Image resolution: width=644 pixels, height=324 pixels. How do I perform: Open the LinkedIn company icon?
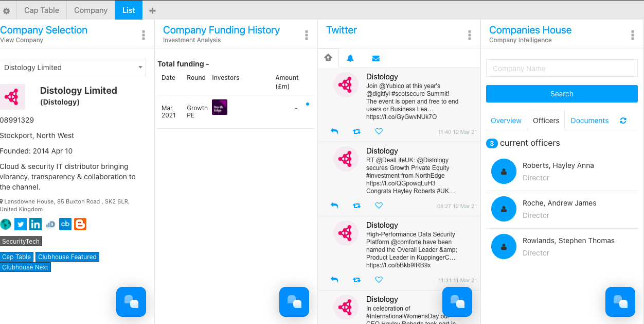[35, 224]
